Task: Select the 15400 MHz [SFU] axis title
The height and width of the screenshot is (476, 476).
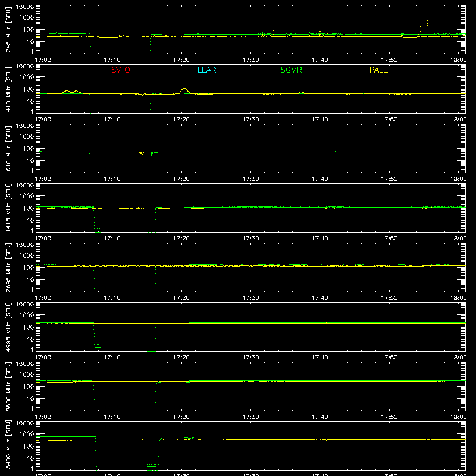Action: (8, 446)
